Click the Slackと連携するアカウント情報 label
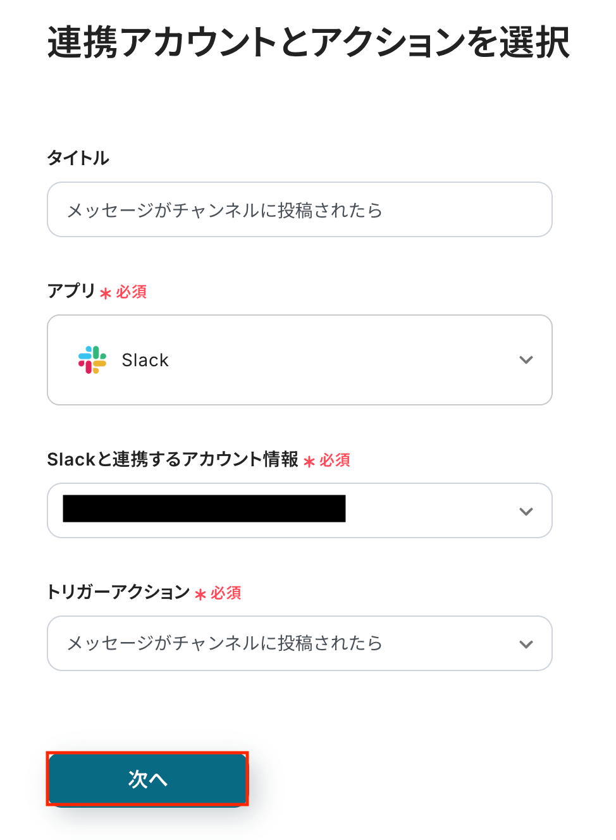This screenshot has width=616, height=840. coord(172,459)
